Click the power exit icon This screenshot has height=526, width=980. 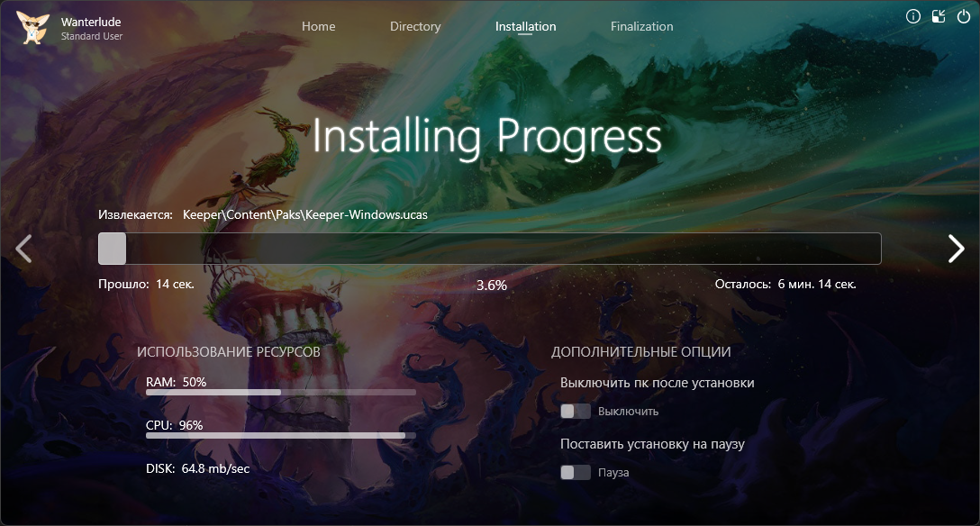point(964,17)
